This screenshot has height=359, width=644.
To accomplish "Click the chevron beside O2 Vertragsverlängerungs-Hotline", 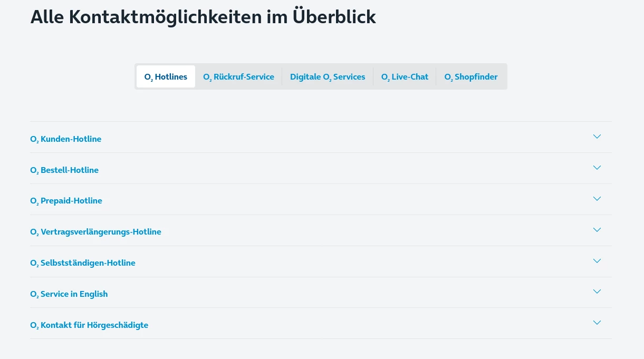I will pos(597,230).
